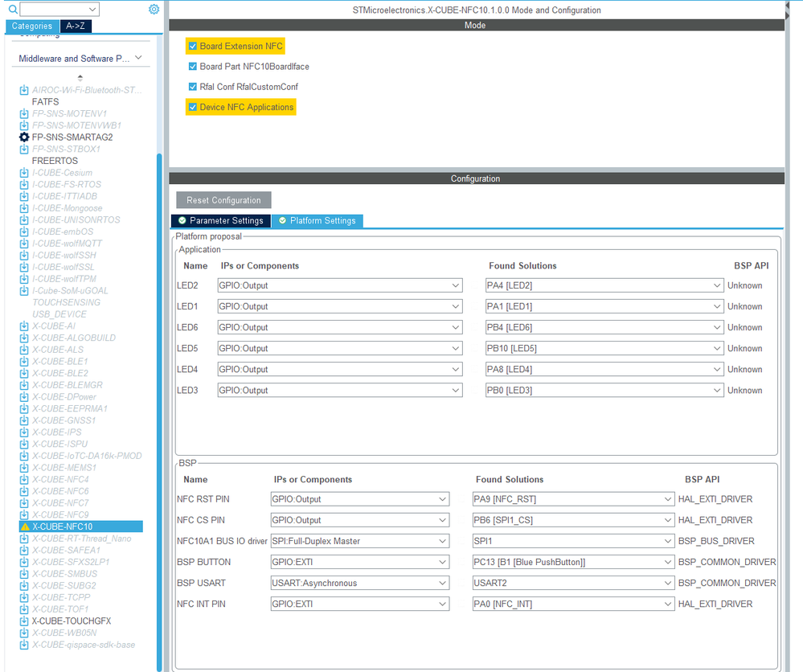Click download icon for X-CUBE-SUBG2

point(24,585)
